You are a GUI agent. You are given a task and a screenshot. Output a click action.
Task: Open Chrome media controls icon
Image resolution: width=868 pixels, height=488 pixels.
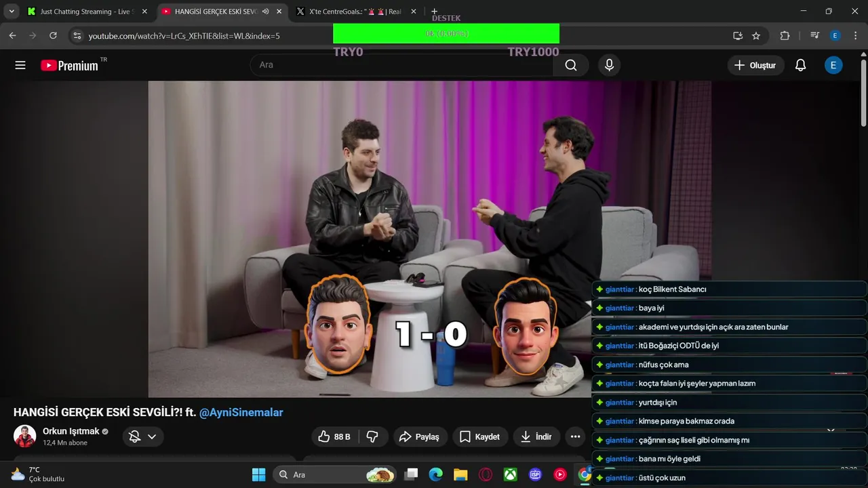click(x=815, y=35)
